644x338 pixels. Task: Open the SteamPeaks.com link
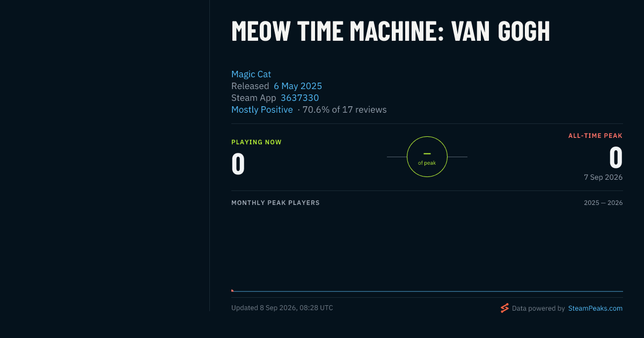[x=595, y=308]
